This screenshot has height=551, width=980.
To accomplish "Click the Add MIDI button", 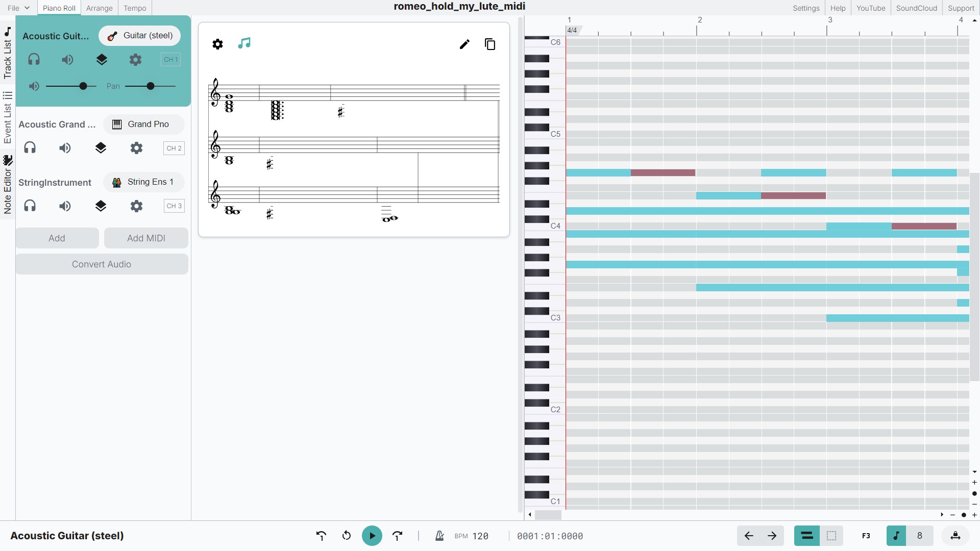I will pyautogui.click(x=146, y=238).
